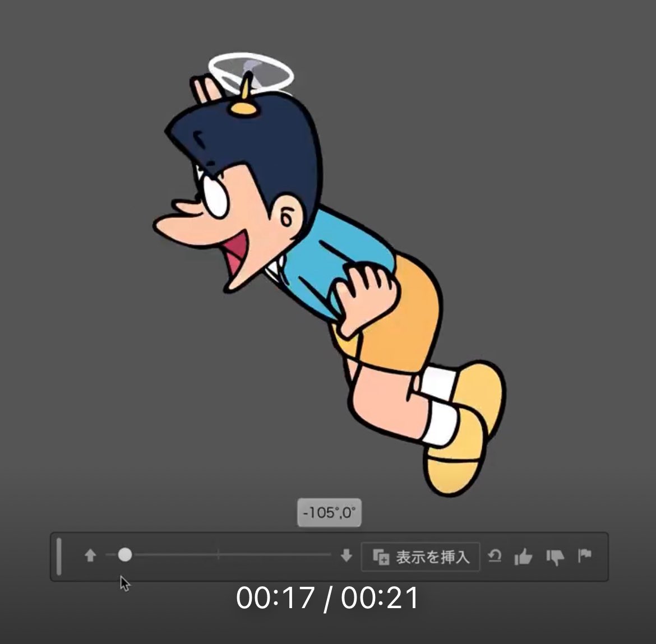Reset the view rotation with the undo icon
The width and height of the screenshot is (656, 644).
pyautogui.click(x=495, y=556)
